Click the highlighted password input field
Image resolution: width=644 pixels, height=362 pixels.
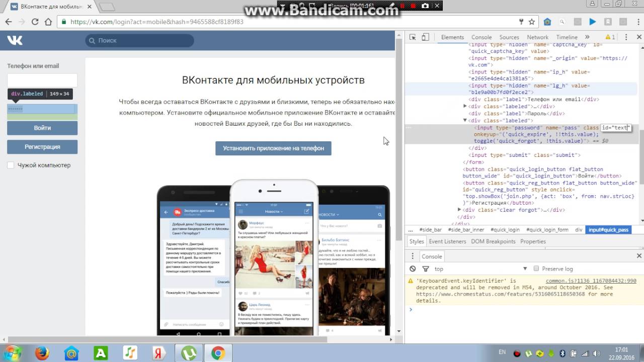click(x=42, y=109)
